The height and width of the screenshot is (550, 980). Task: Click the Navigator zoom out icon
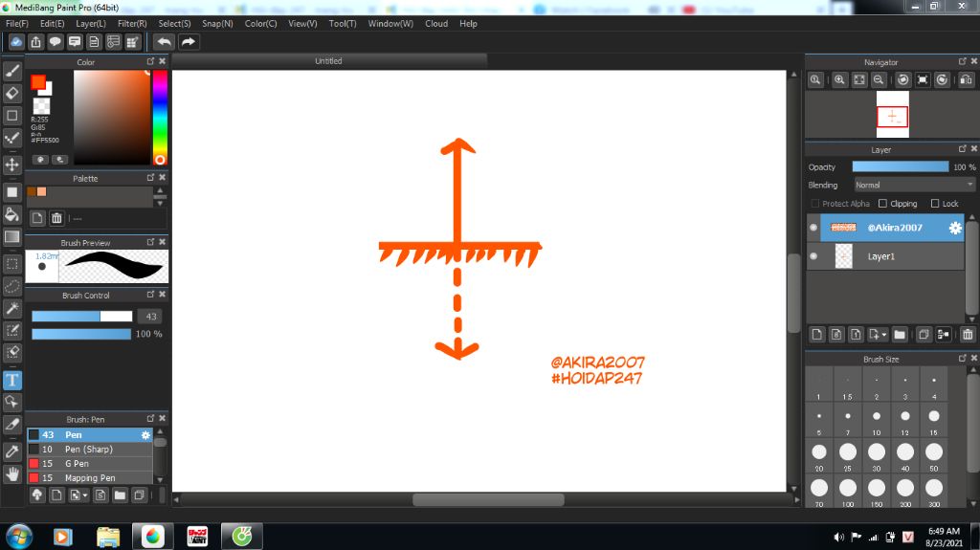pyautogui.click(x=879, y=79)
